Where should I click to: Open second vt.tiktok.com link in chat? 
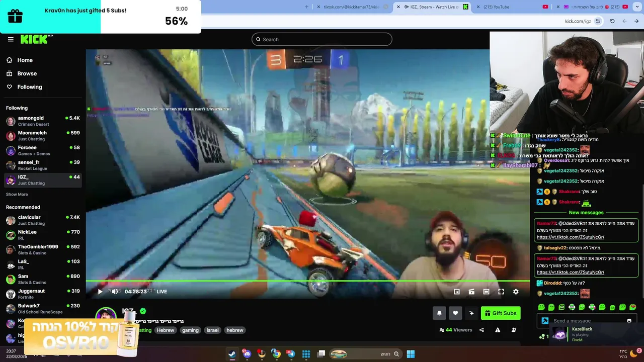click(x=571, y=273)
